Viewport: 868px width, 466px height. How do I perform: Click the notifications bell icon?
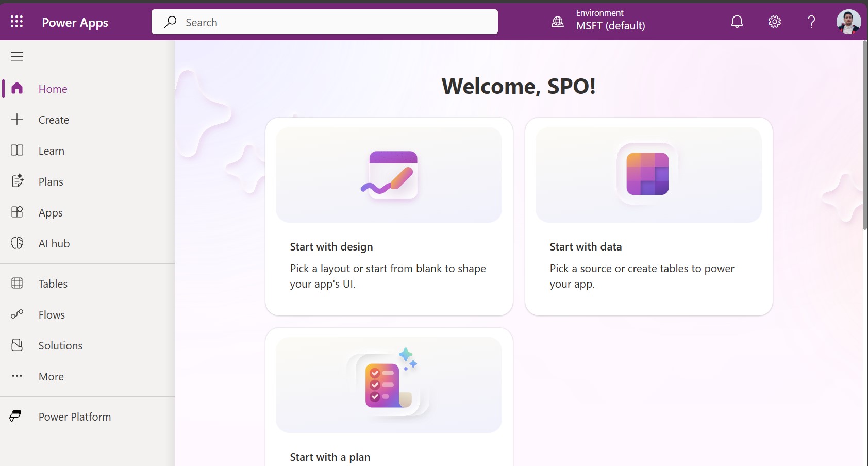tap(737, 22)
